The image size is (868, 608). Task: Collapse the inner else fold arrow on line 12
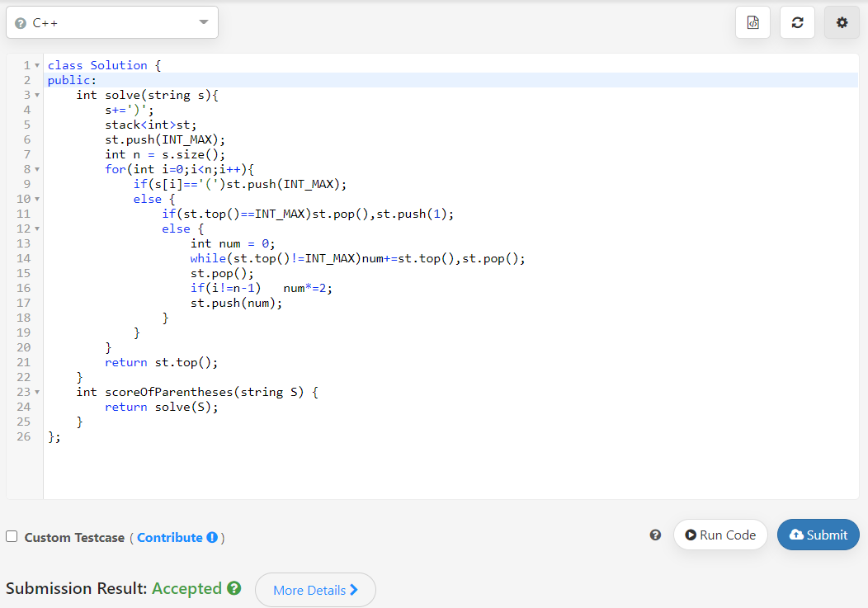[x=37, y=229]
